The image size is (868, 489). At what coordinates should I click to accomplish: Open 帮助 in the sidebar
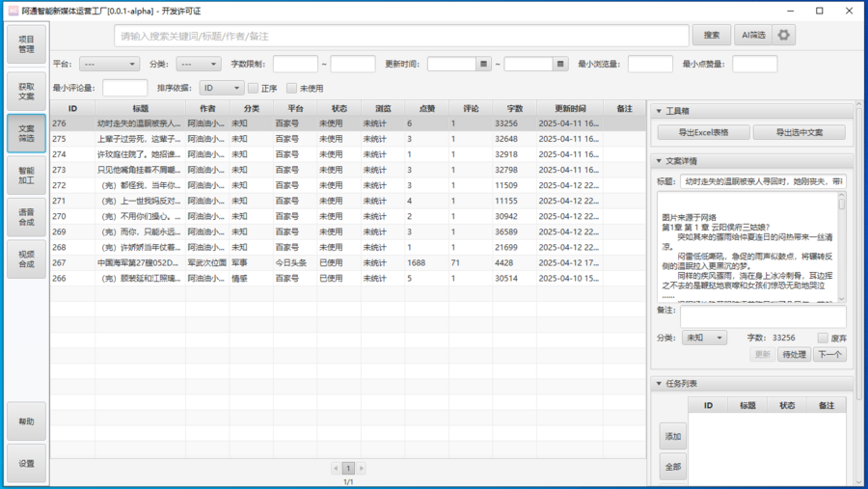pos(27,421)
